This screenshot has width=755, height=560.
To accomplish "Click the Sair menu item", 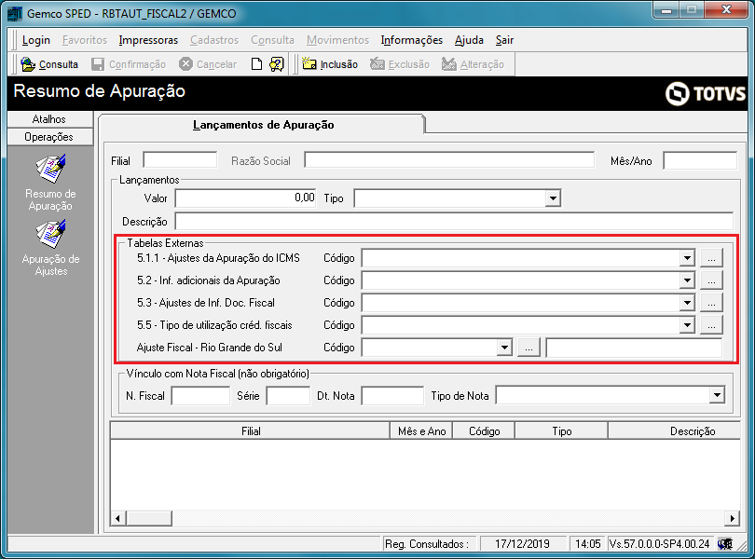I will 504,40.
